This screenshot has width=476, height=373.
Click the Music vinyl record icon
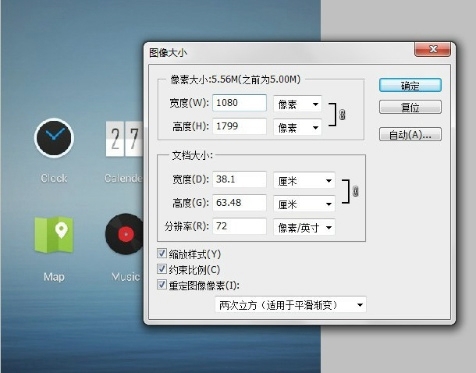coord(124,234)
